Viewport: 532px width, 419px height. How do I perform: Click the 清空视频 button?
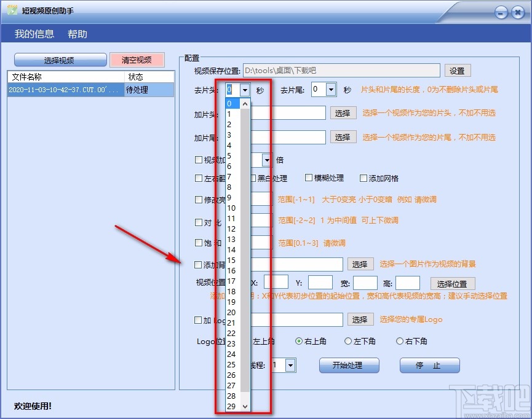click(137, 60)
